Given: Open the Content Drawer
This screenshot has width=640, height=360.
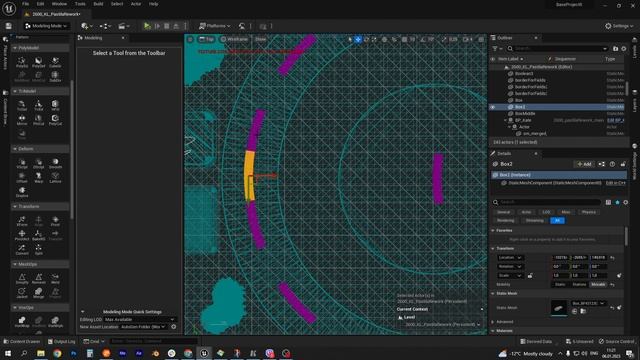Looking at the screenshot, I should coord(21,341).
